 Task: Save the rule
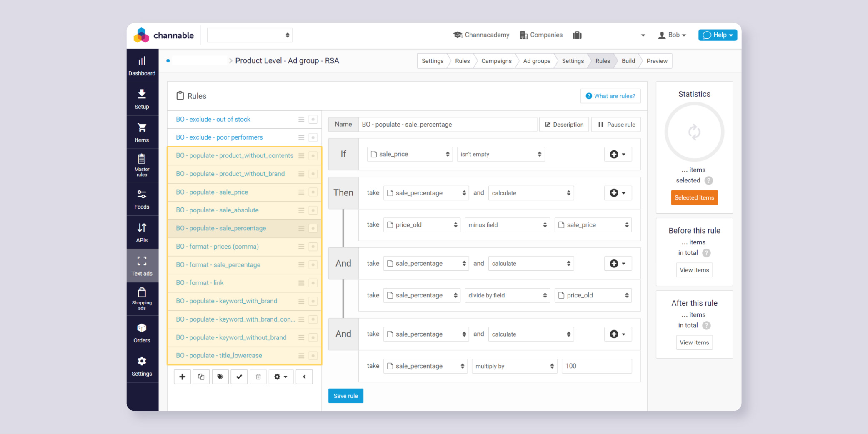click(x=345, y=396)
